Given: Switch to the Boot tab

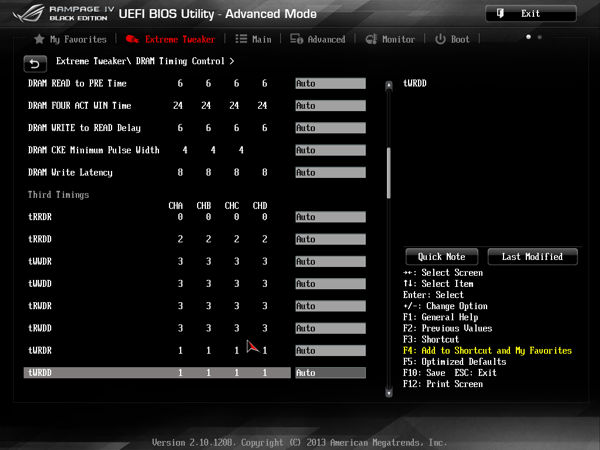Looking at the screenshot, I should (452, 39).
